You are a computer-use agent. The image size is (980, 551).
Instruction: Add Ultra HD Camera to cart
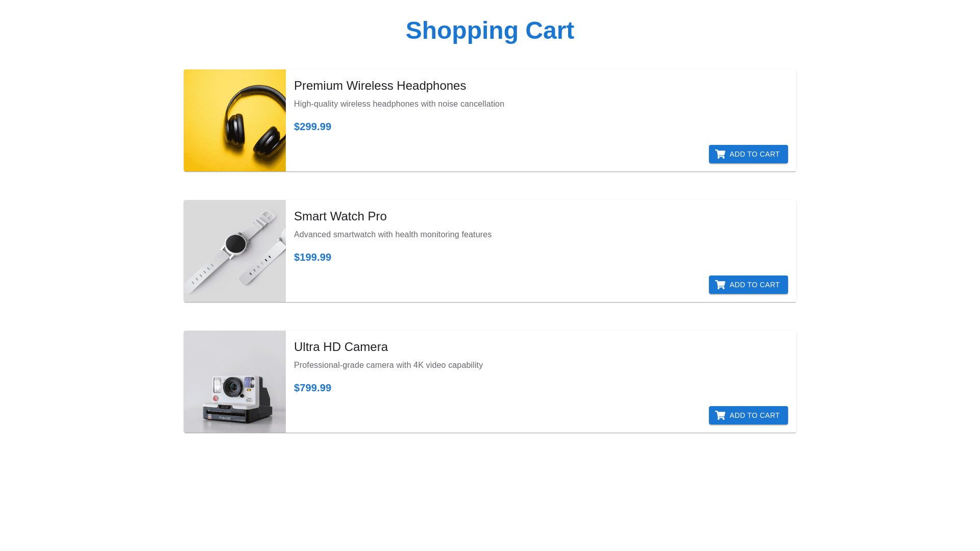click(x=748, y=415)
